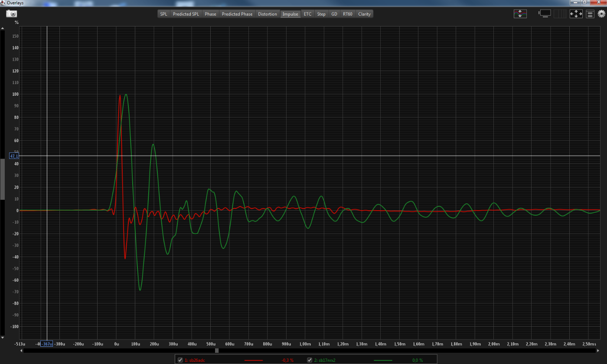This screenshot has height=364, width=607.
Task: Switch to the Step tab
Action: [321, 14]
